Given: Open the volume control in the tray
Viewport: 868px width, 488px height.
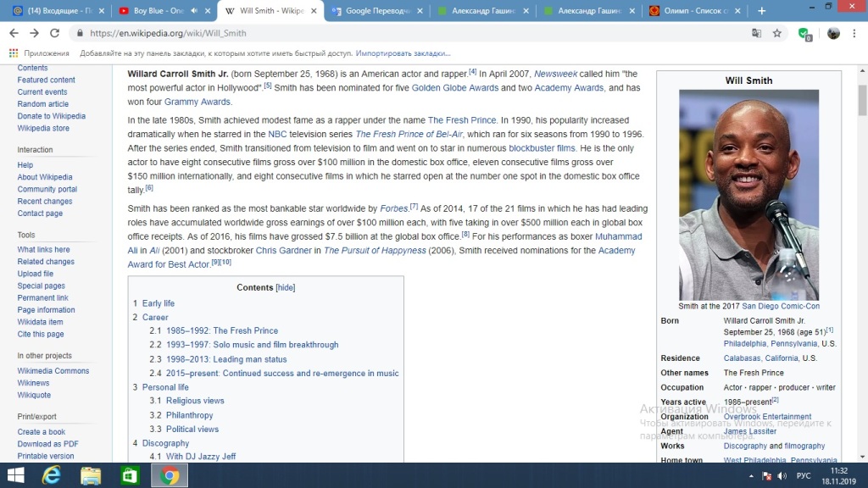Looking at the screenshot, I should click(x=782, y=476).
